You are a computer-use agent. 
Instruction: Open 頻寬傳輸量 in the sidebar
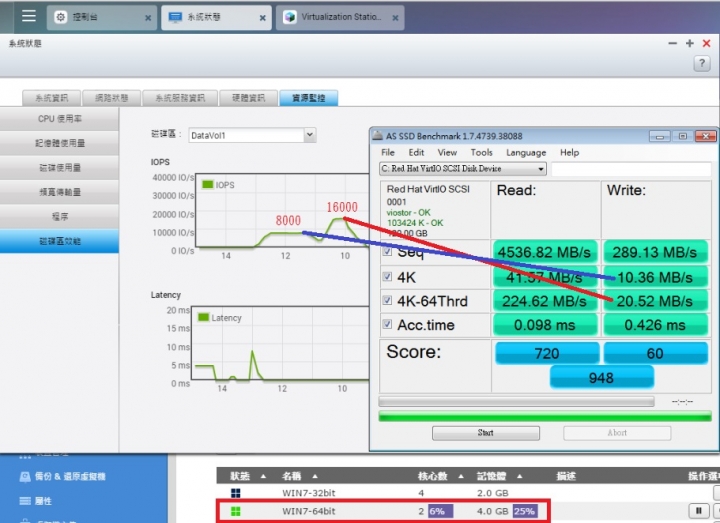pos(59,192)
